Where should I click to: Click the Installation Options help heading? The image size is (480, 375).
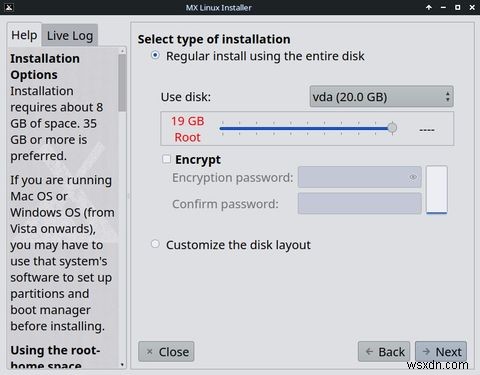coord(45,67)
